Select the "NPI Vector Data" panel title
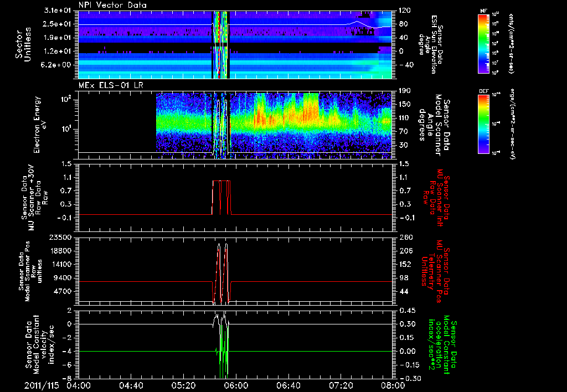 [x=112, y=5]
